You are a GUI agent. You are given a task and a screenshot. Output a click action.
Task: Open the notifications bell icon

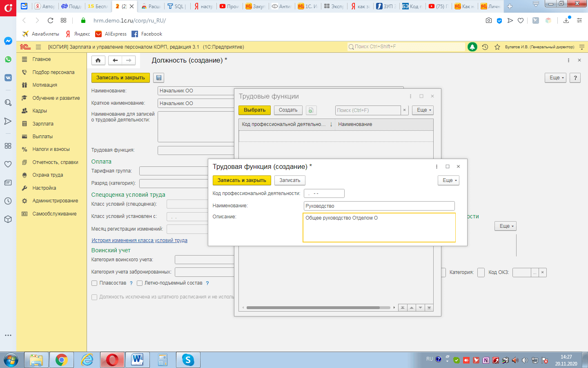tap(472, 47)
